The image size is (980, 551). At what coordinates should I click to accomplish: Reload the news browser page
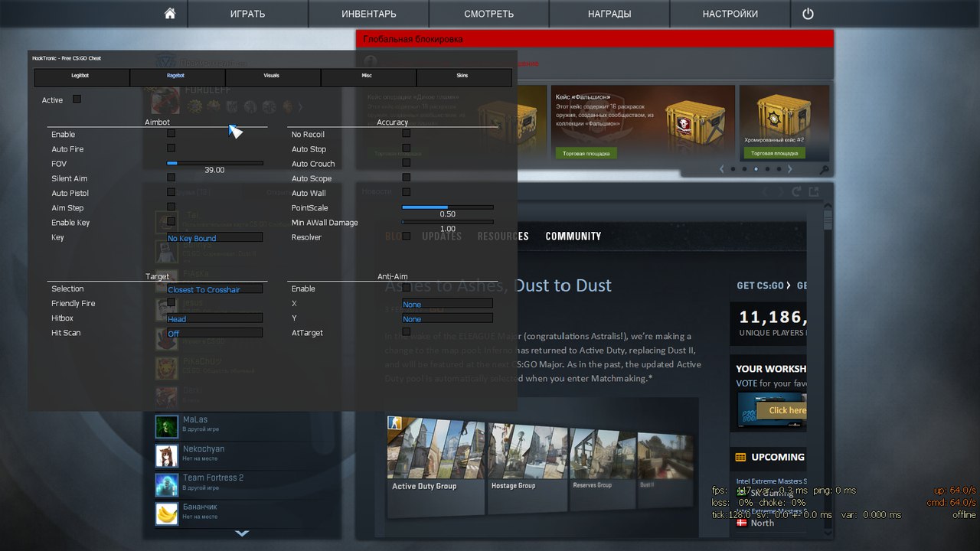pyautogui.click(x=797, y=191)
